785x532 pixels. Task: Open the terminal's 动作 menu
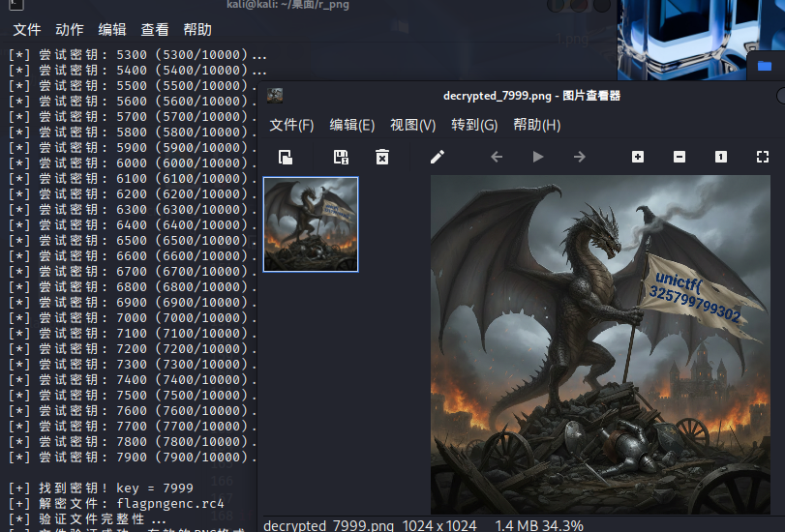(70, 30)
